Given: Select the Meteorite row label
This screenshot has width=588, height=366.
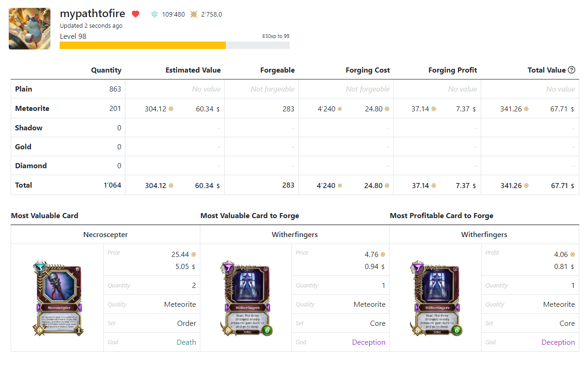Looking at the screenshot, I should (32, 109).
